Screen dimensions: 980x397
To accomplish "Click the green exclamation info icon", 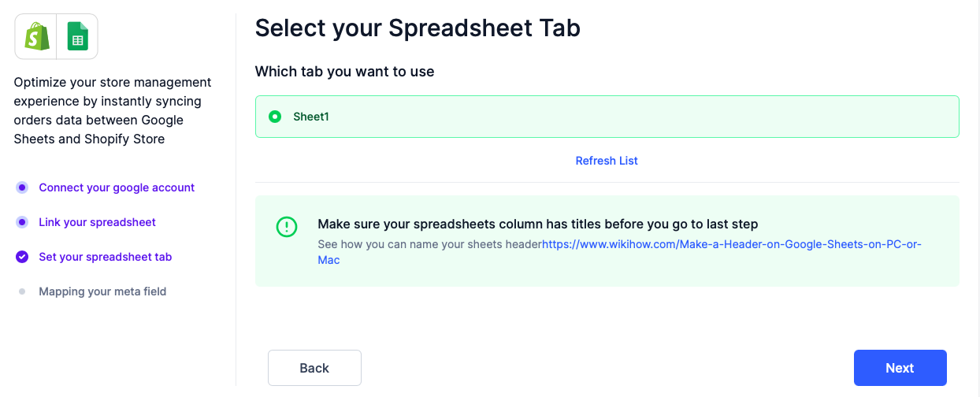I will [287, 227].
